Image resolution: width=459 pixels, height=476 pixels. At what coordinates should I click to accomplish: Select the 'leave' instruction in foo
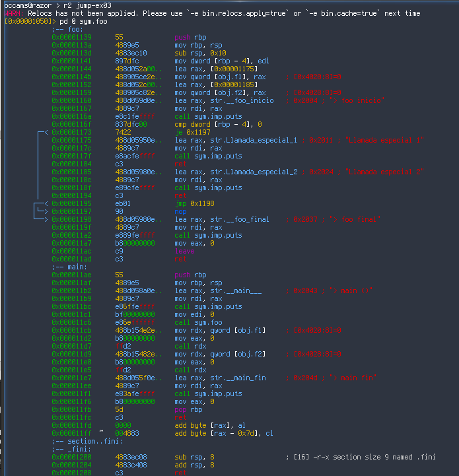184,251
